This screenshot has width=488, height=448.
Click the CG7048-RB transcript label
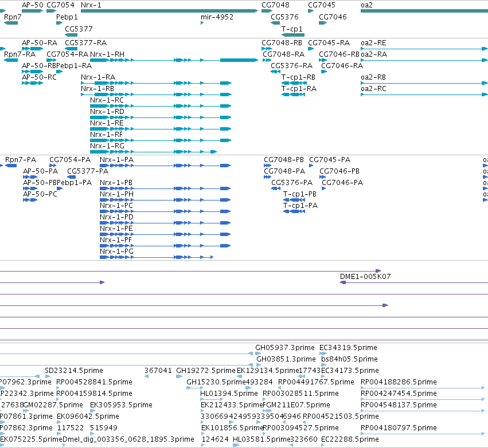282,43
